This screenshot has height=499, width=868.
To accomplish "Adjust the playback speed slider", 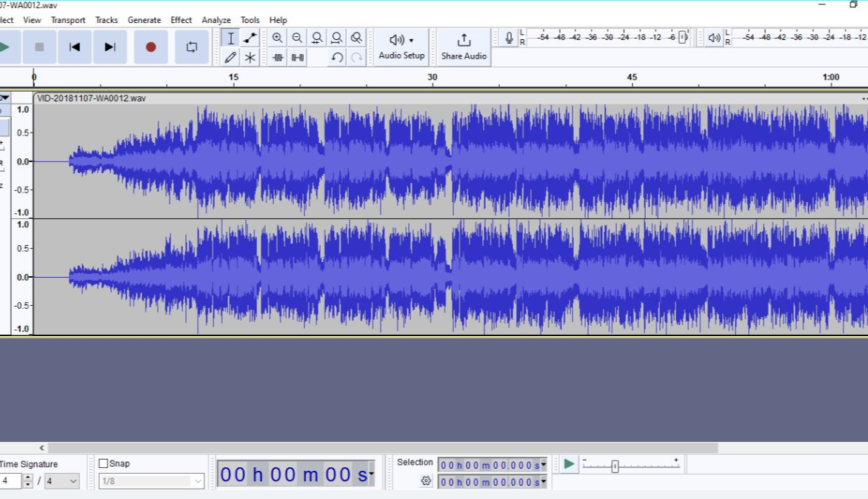I will coord(615,466).
